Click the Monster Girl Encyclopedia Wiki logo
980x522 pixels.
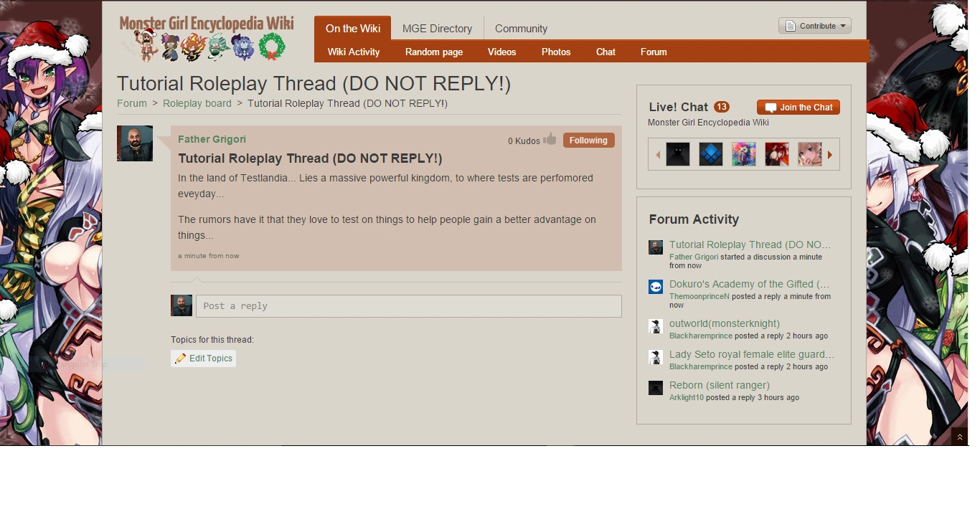coord(207,37)
